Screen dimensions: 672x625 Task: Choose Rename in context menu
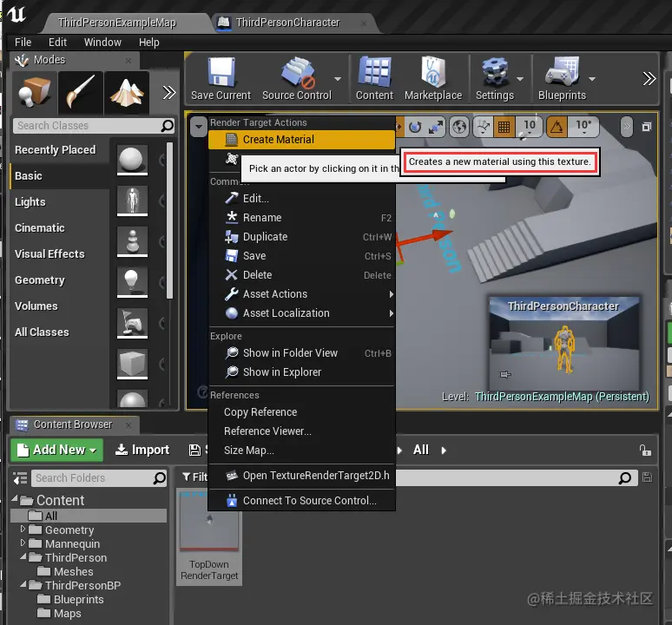301,218
